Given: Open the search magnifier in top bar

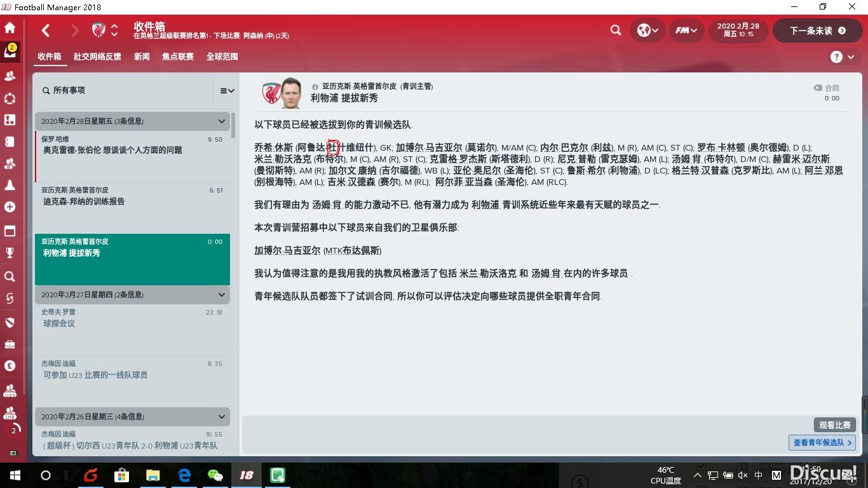Looking at the screenshot, I should click(616, 30).
